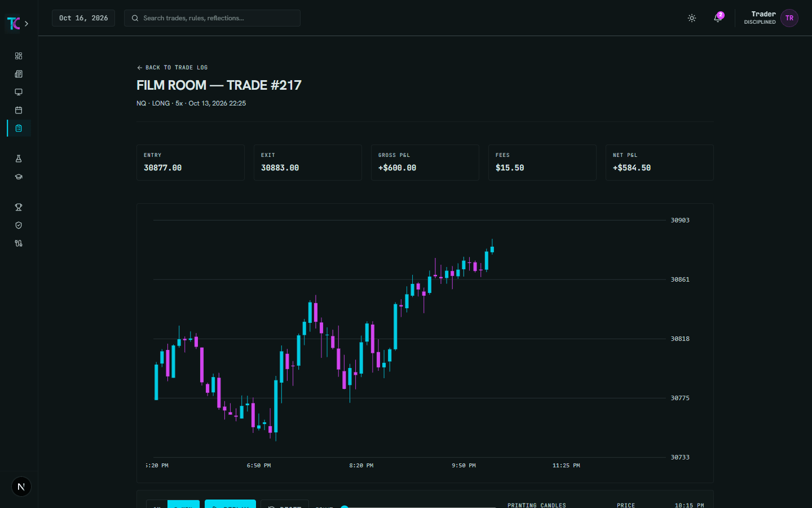Image resolution: width=812 pixels, height=508 pixels.
Task: Select the Exit 30883.00 card
Action: 308,163
